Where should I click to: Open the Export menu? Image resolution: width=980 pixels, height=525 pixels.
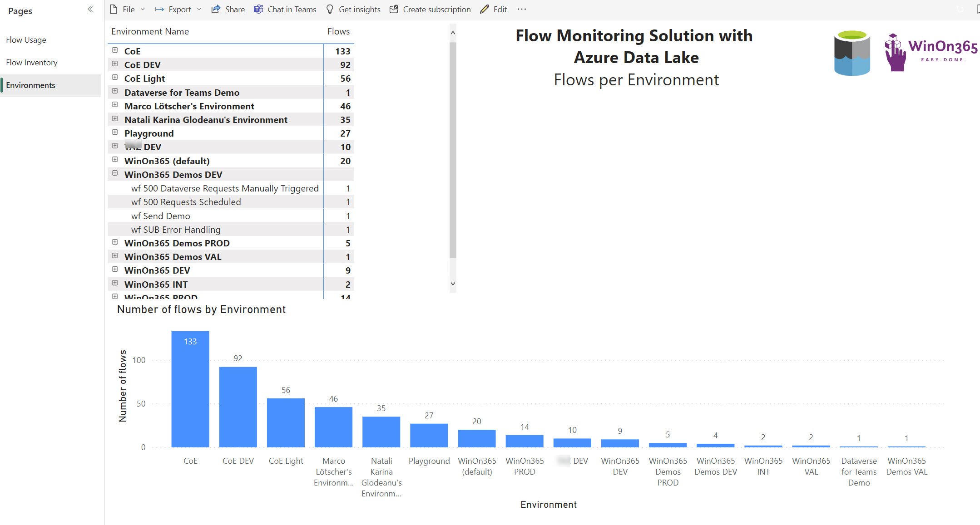178,9
